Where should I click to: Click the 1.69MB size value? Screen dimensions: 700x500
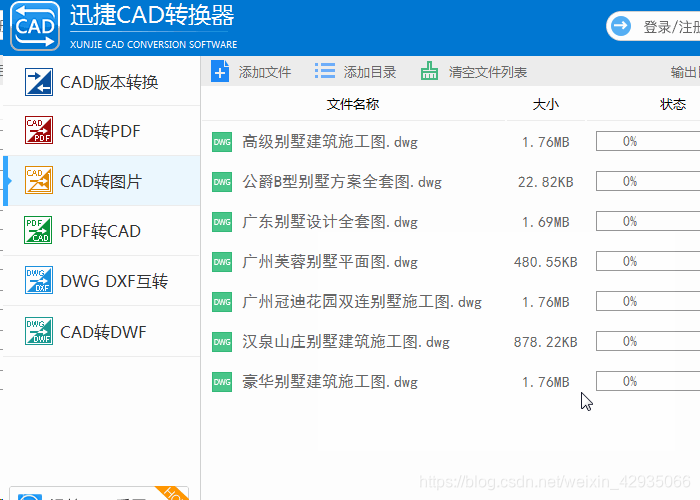pos(546,222)
